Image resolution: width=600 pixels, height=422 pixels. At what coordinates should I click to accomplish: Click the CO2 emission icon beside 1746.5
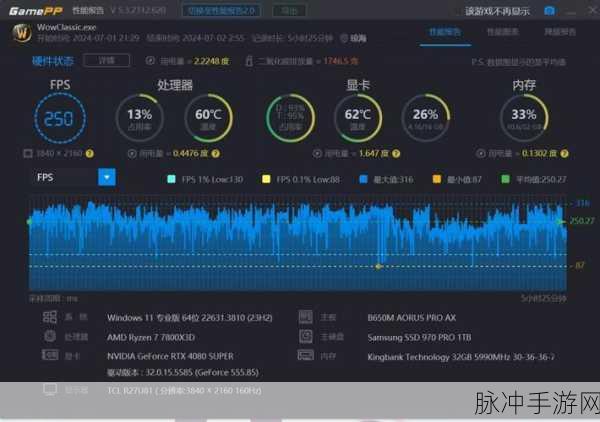point(249,61)
